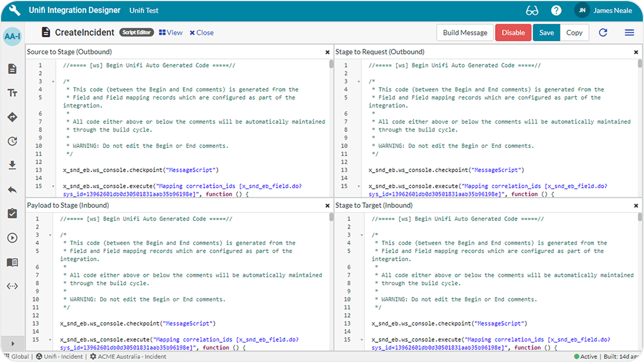Click Stage to Target (Inbound) title
Image resolution: width=644 pixels, height=362 pixels.
point(374,205)
